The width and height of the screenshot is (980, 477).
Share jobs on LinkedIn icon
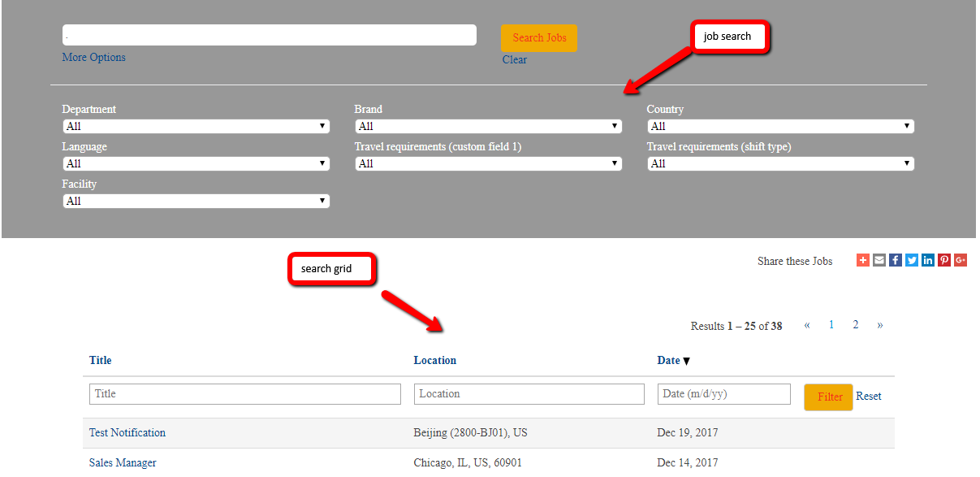click(x=928, y=260)
